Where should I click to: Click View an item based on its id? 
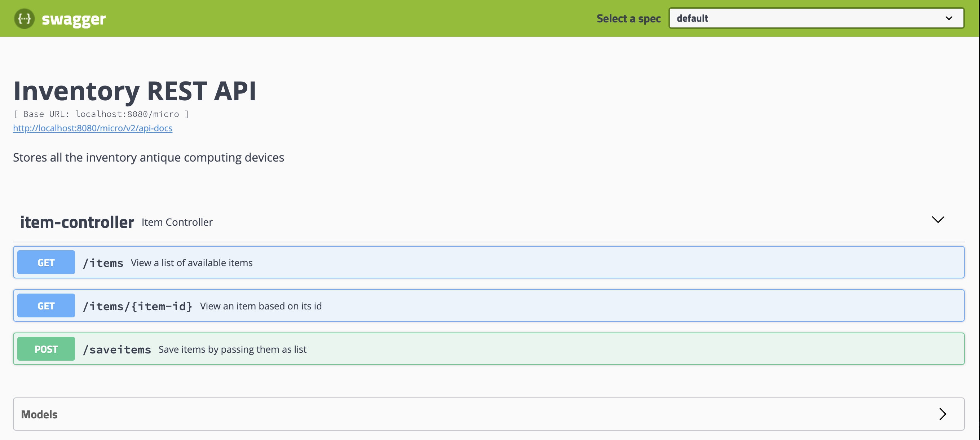click(x=261, y=307)
